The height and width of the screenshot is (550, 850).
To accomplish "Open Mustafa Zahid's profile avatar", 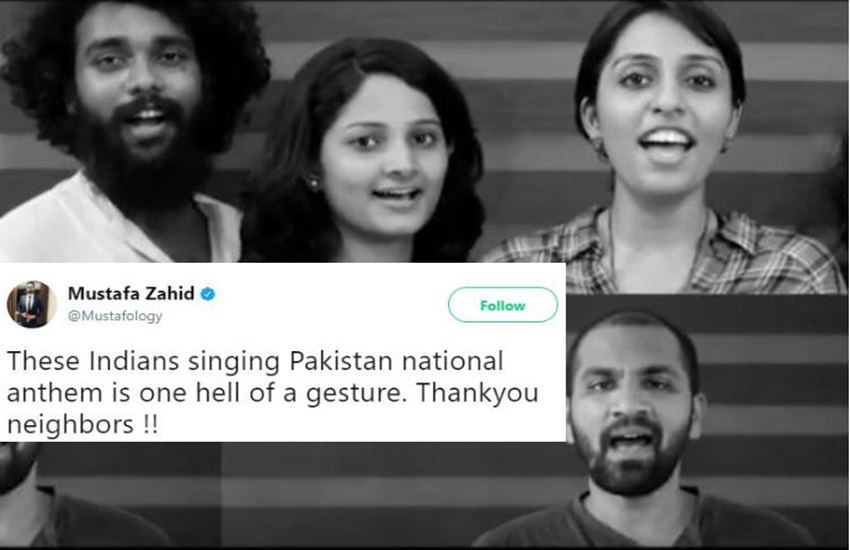I will click(31, 304).
